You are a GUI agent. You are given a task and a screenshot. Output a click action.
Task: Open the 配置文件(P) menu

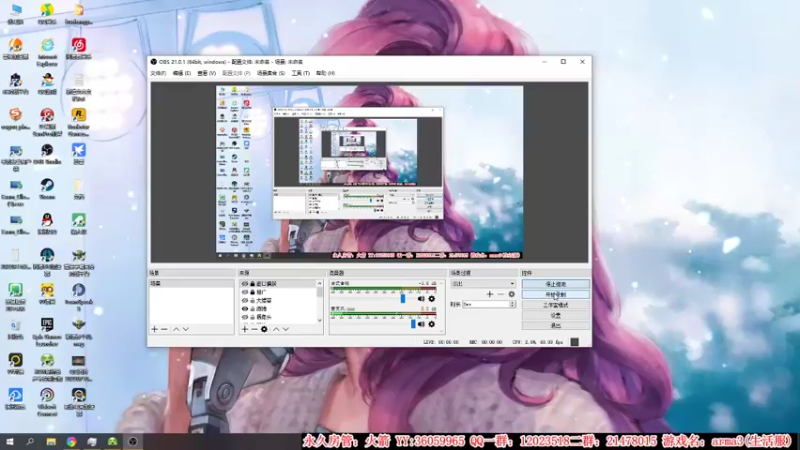pos(236,73)
